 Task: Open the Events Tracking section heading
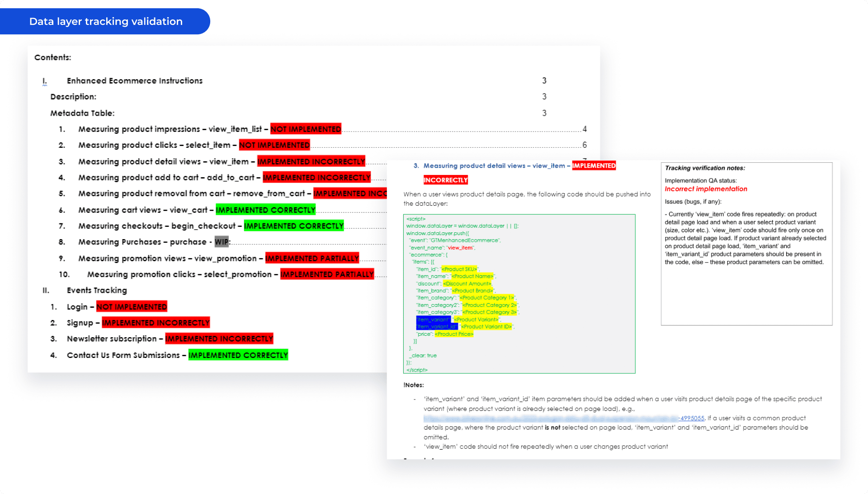coord(97,291)
